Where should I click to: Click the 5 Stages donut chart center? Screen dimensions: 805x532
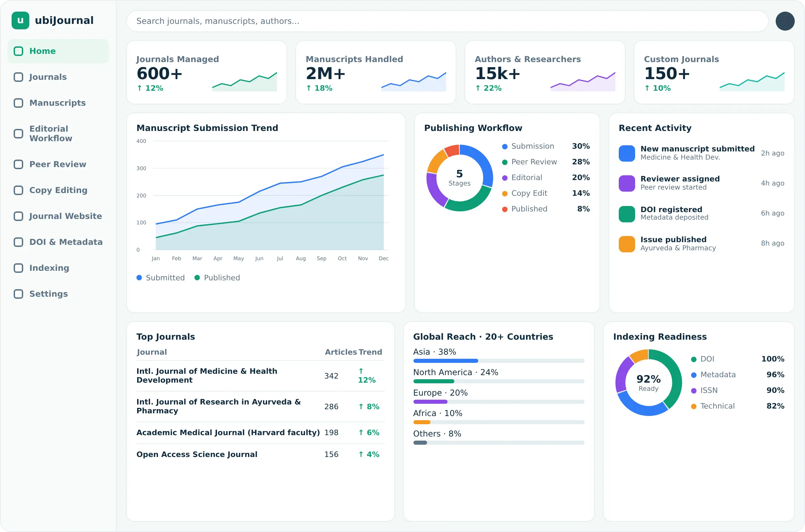(459, 178)
